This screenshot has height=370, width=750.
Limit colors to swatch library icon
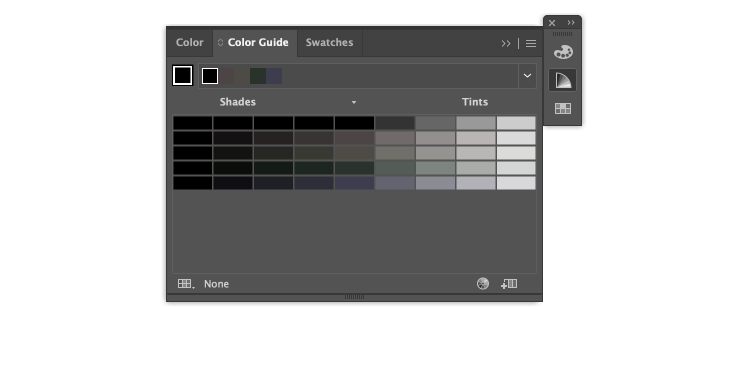[x=186, y=284]
